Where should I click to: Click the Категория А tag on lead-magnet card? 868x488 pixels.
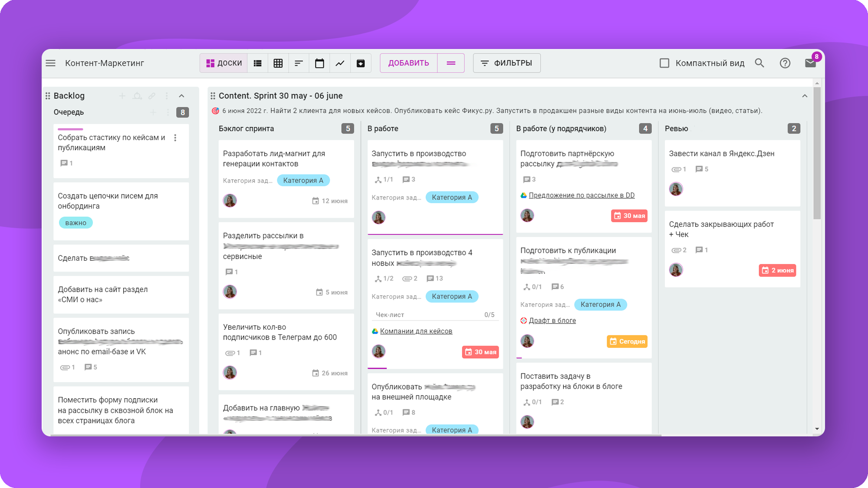(303, 180)
